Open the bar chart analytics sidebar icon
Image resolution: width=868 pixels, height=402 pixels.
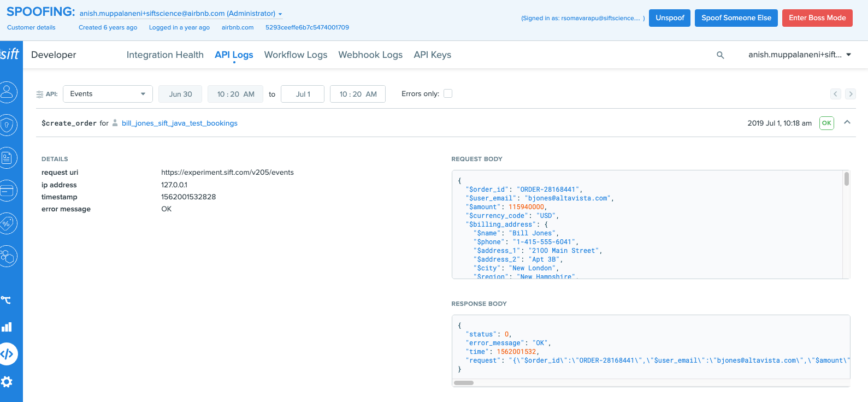[7, 327]
